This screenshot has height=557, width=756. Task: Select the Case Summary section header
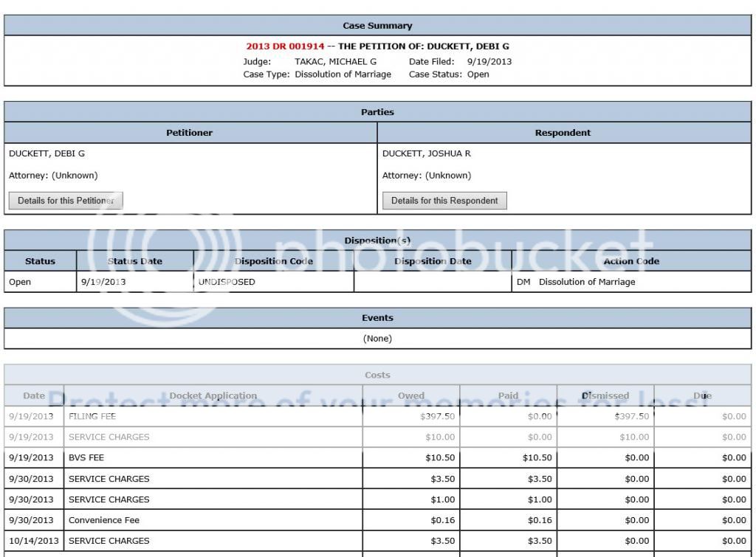point(377,26)
